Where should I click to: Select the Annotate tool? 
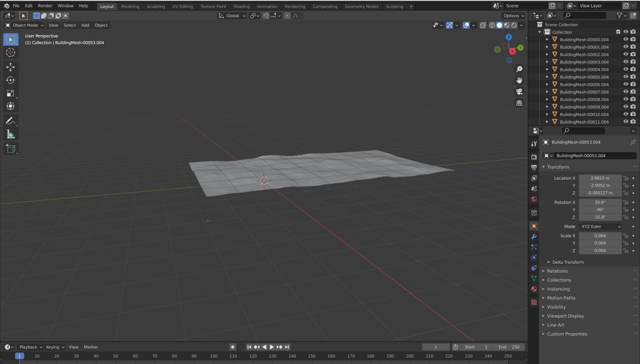(x=10, y=121)
